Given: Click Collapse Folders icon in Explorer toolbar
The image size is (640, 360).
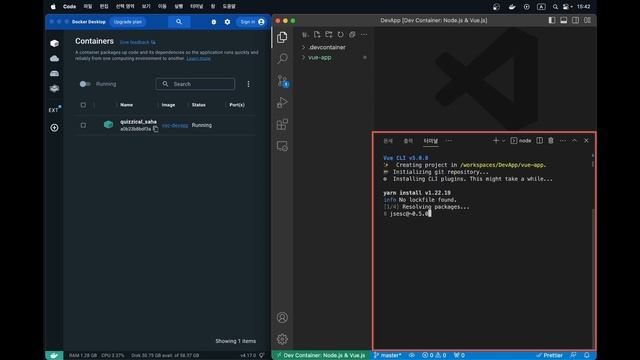Looking at the screenshot, I should tap(352, 35).
